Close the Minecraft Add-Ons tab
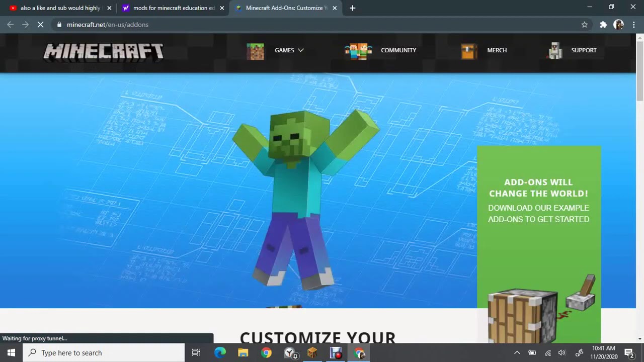 pos(335,8)
